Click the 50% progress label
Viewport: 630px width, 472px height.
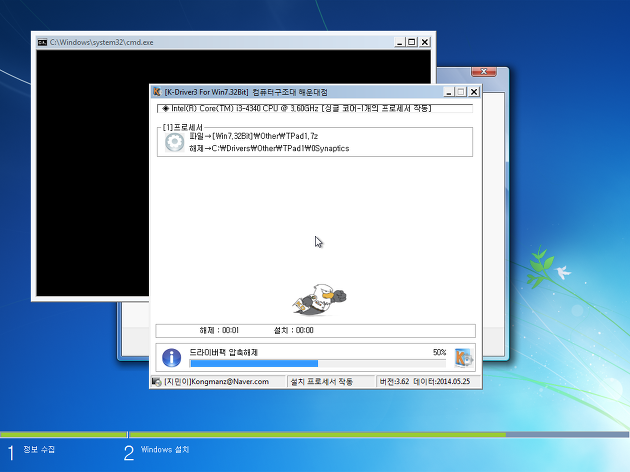[440, 352]
